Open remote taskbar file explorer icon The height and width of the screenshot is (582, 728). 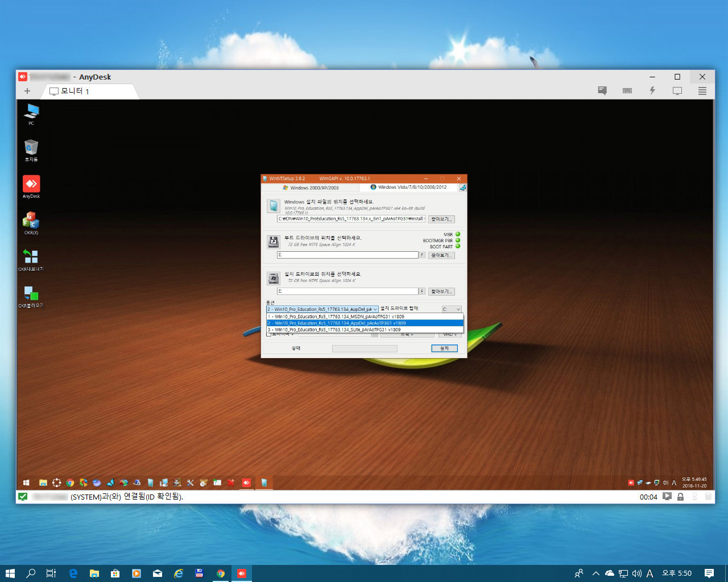point(43,483)
